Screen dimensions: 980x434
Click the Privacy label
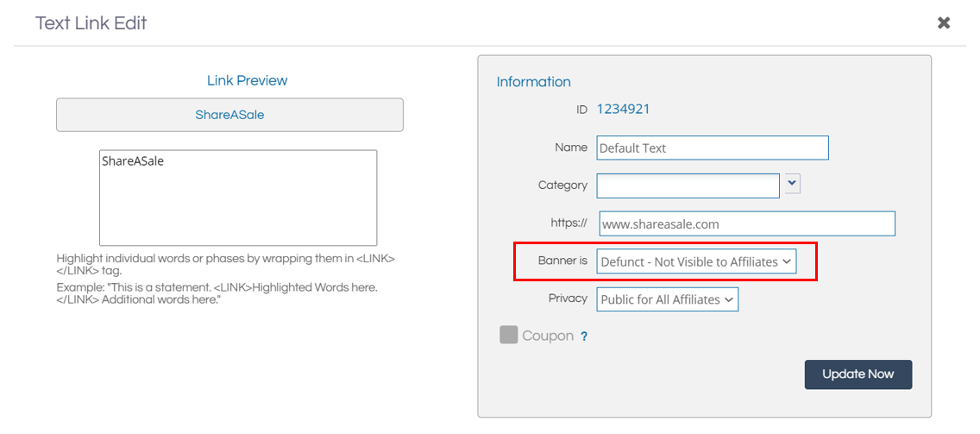pyautogui.click(x=569, y=299)
